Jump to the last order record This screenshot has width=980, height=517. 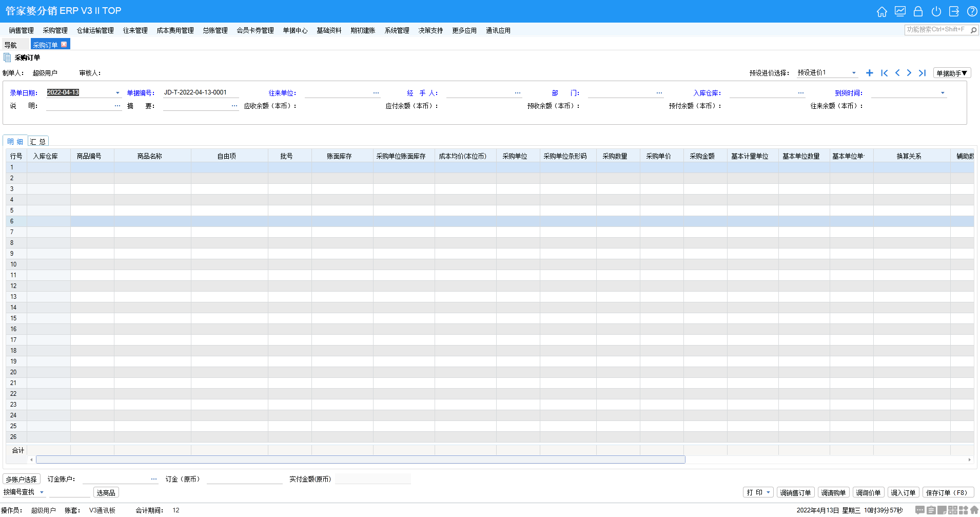pos(922,73)
